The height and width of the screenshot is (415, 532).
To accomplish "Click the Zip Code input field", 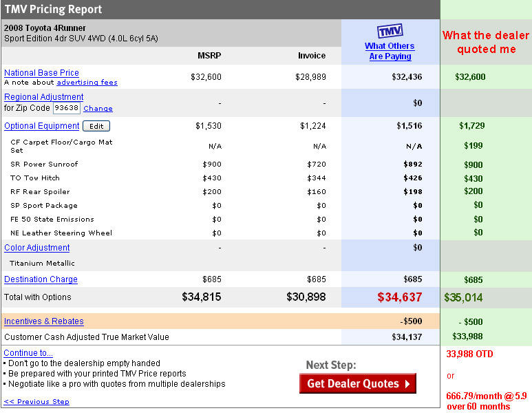I will pyautogui.click(x=67, y=108).
